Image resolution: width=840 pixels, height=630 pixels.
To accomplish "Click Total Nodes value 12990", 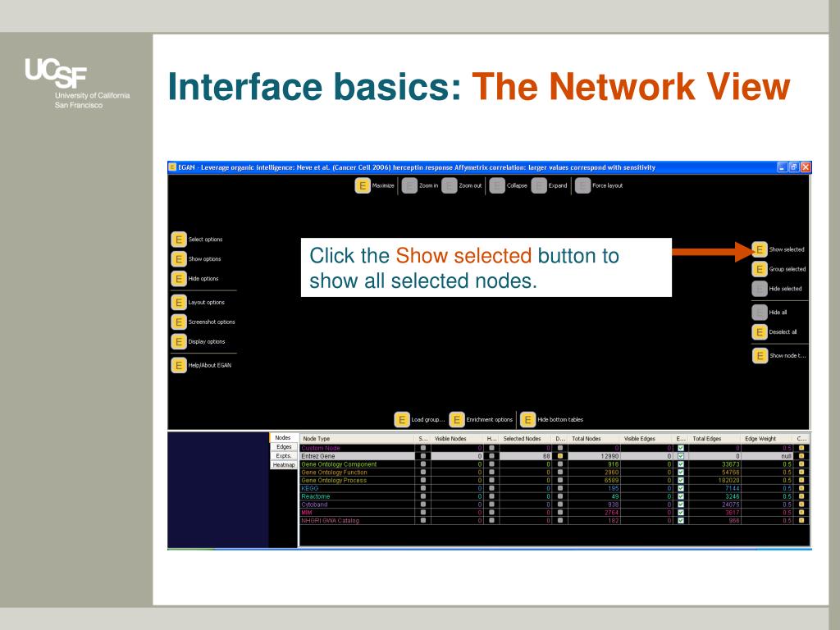I will coord(609,456).
